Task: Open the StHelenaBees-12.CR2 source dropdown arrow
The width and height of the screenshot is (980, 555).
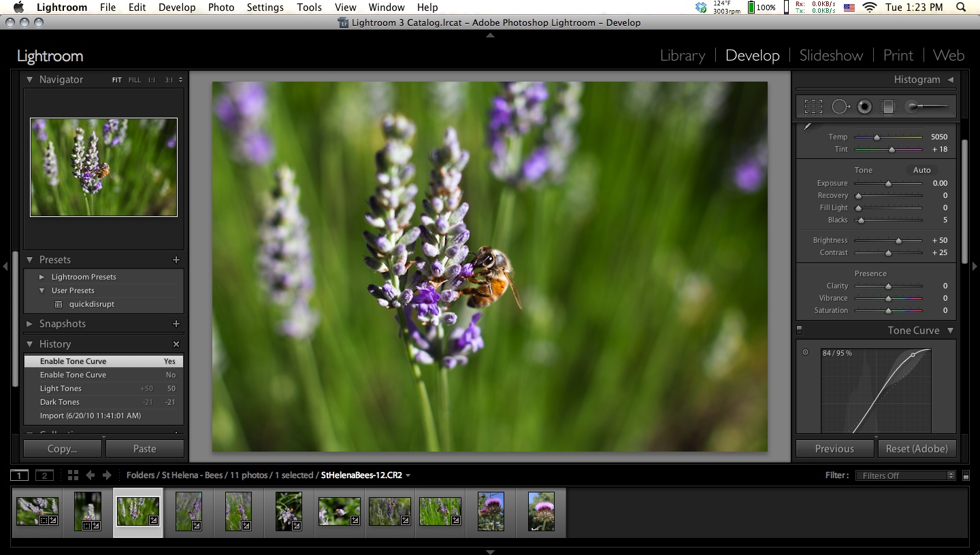Action: [x=408, y=475]
